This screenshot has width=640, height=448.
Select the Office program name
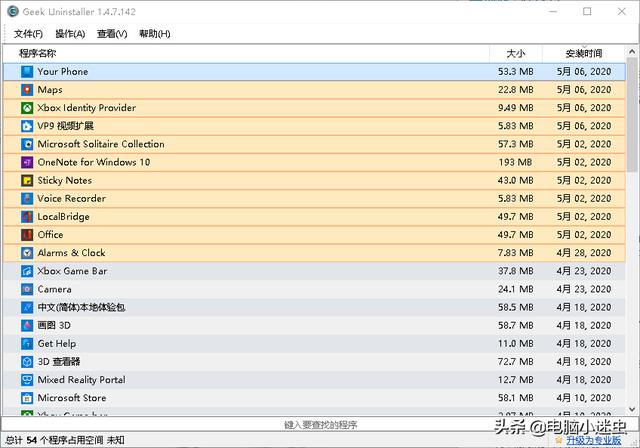[50, 235]
